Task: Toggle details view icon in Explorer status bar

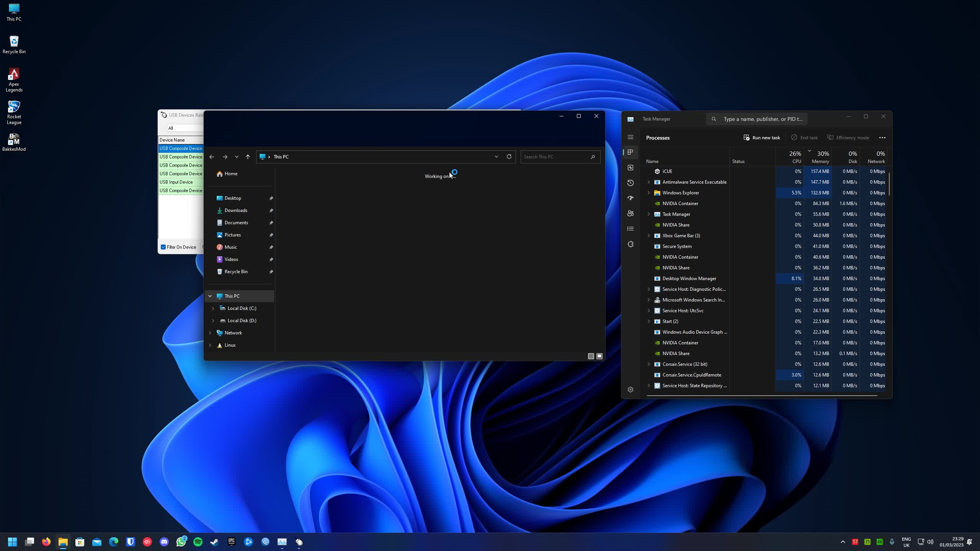Action: pos(591,356)
